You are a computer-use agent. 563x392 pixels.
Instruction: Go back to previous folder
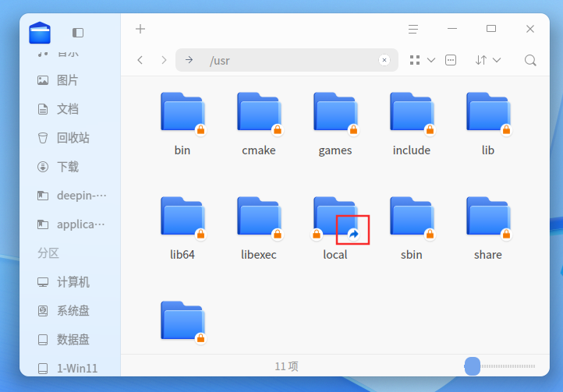[140, 60]
